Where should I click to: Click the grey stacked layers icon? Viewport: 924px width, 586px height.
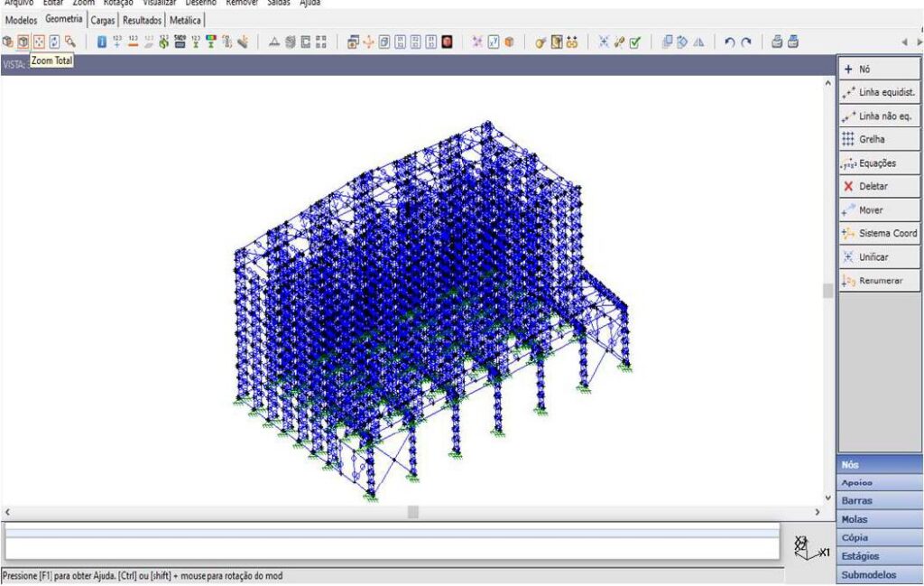pos(290,42)
